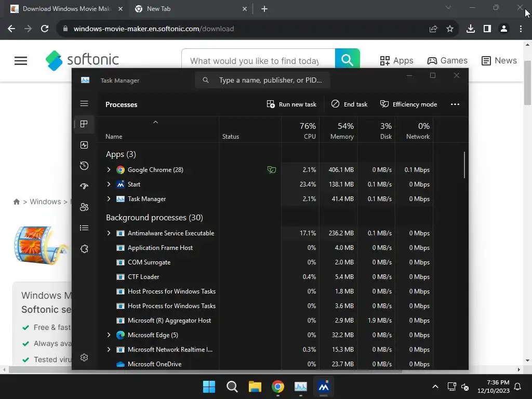Click the Task Manager more options ellipsis

coord(455,104)
